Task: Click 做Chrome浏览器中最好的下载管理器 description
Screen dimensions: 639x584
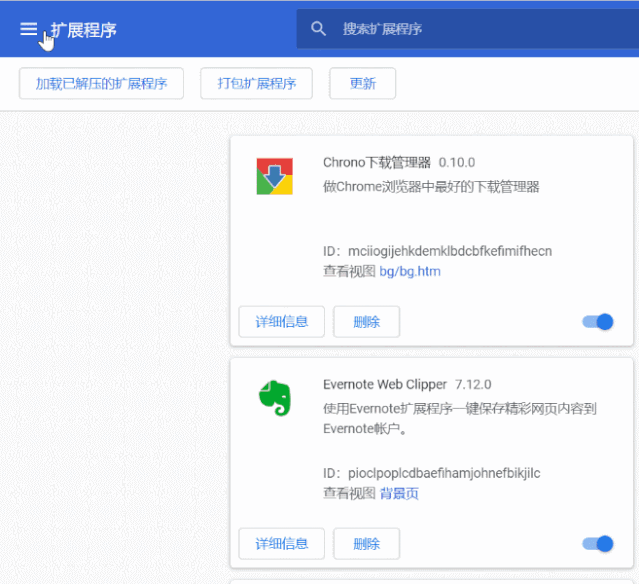Action: 431,187
